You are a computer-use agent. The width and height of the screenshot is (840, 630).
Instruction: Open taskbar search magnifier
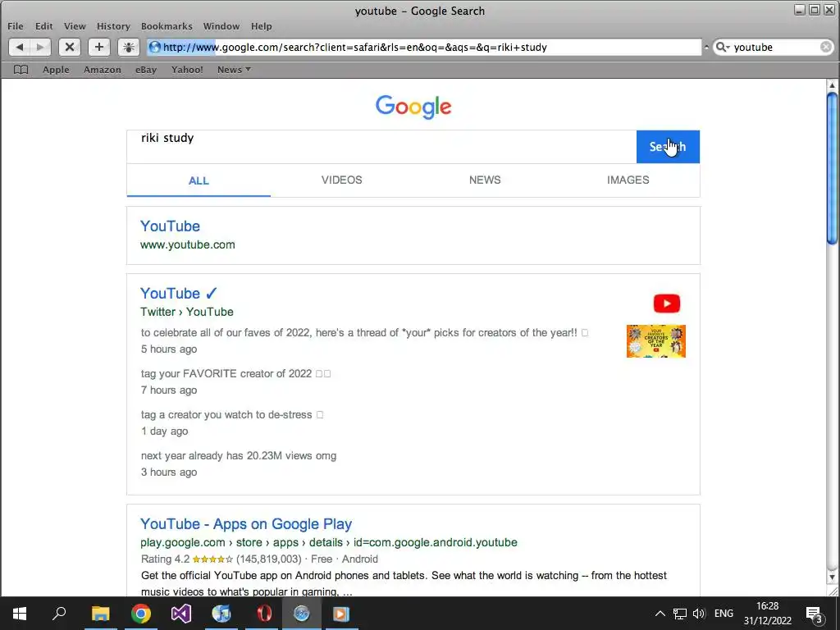(59, 614)
